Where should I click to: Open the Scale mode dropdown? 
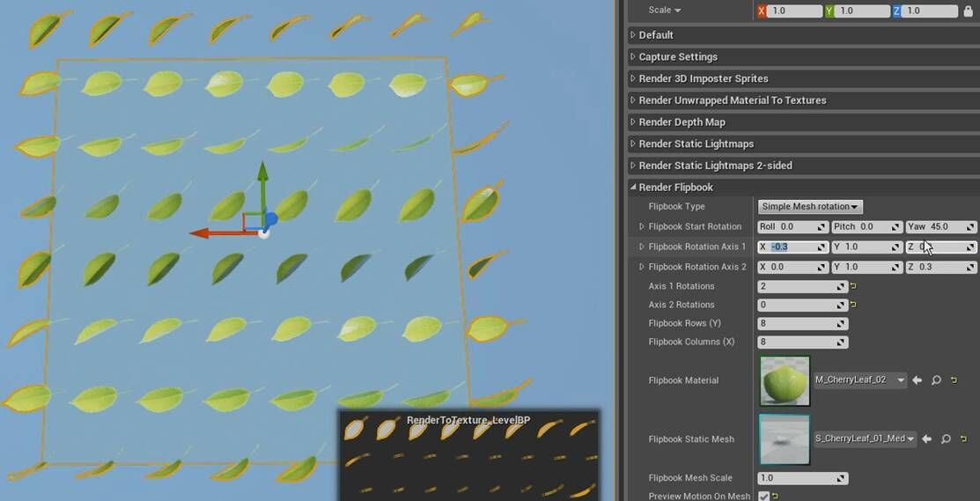(665, 10)
